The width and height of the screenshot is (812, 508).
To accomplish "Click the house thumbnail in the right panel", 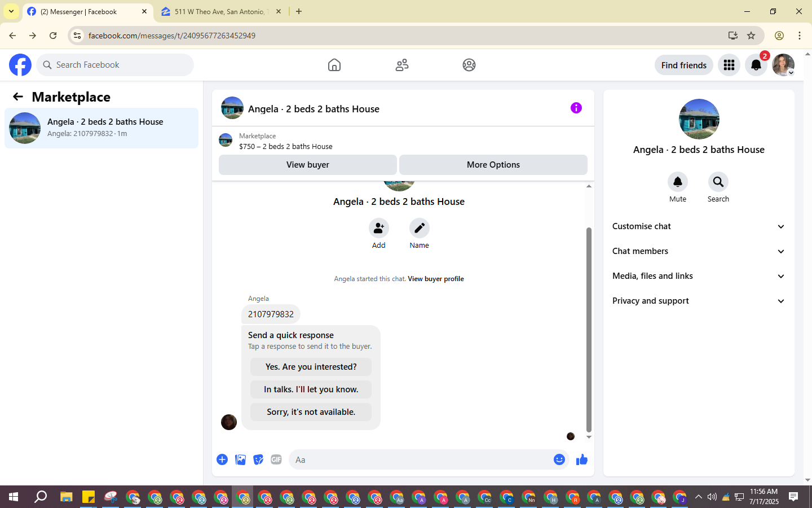I will pos(699,119).
